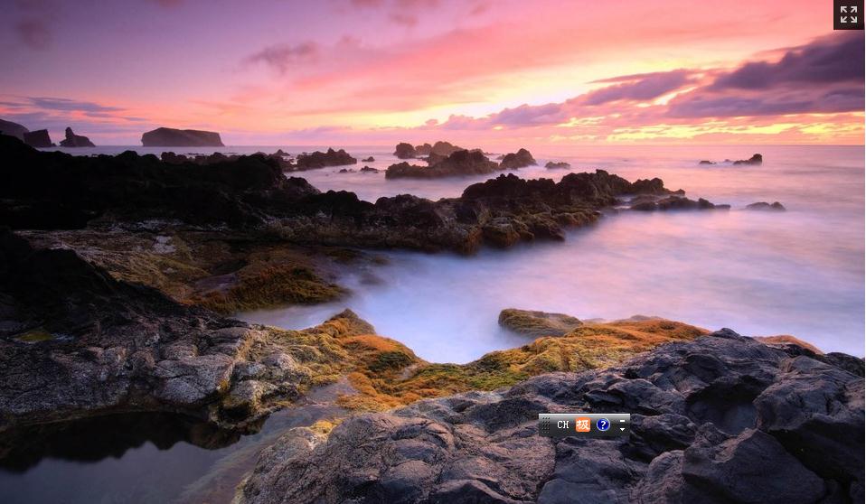This screenshot has height=504, width=866.
Task: Click the small mossy boulder in misty water
Action: [x=539, y=321]
